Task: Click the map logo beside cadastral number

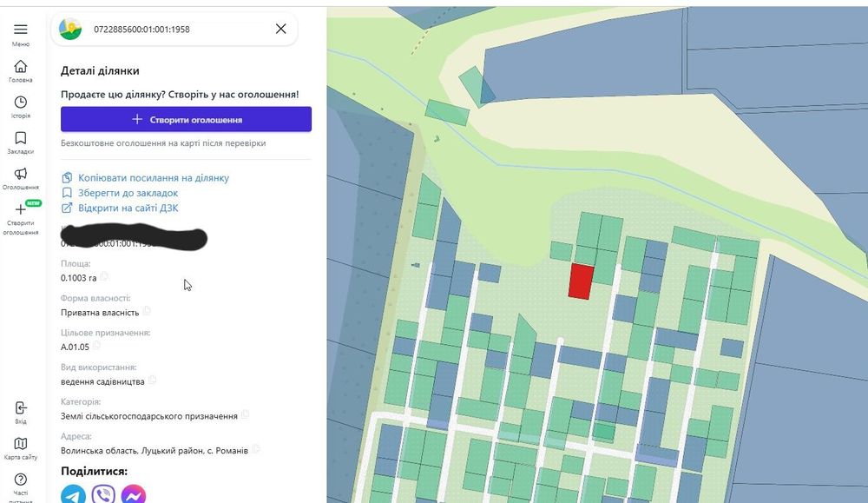Action: coord(70,29)
